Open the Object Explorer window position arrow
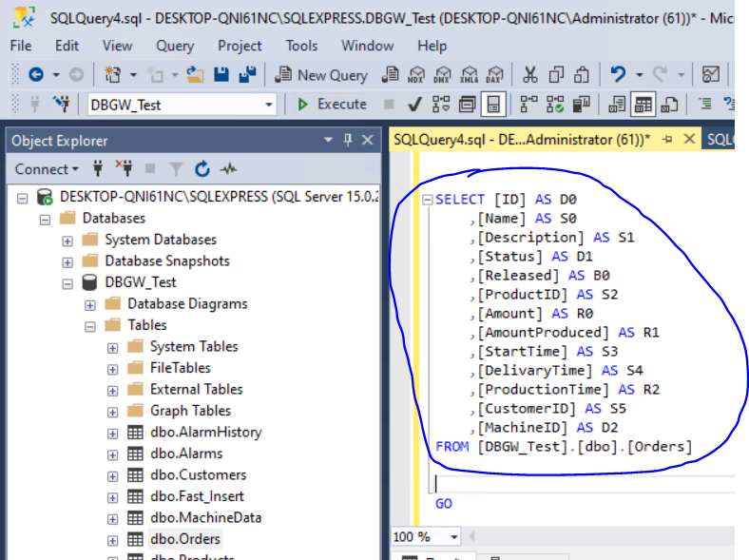The height and width of the screenshot is (560, 749). (x=328, y=140)
